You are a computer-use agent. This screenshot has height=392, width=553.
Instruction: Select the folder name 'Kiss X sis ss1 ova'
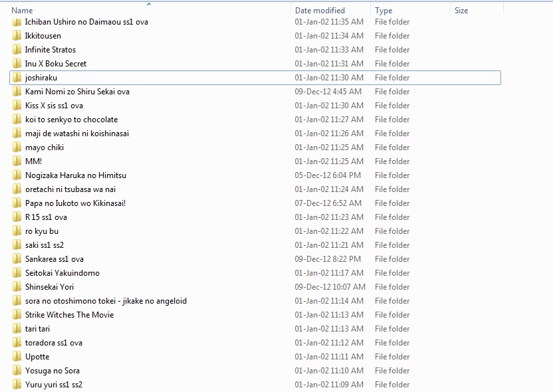click(54, 106)
